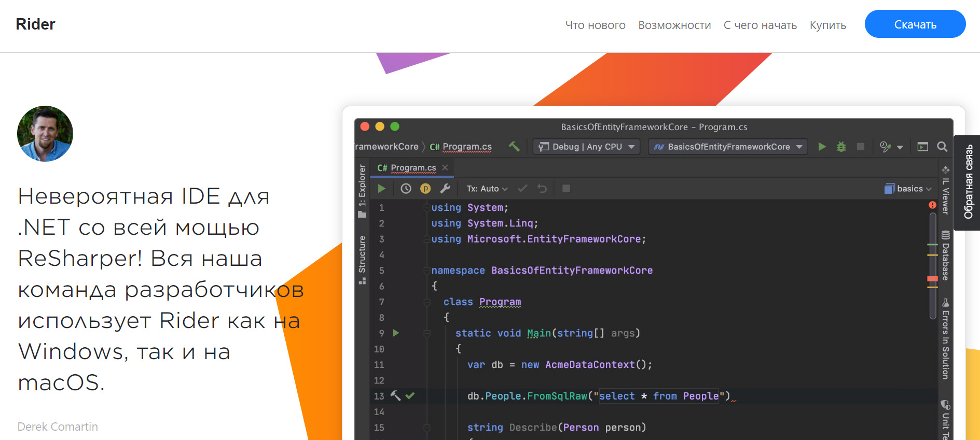Open the Обратная связь feedback tab
Viewport: 980px width, 440px height.
click(968, 182)
